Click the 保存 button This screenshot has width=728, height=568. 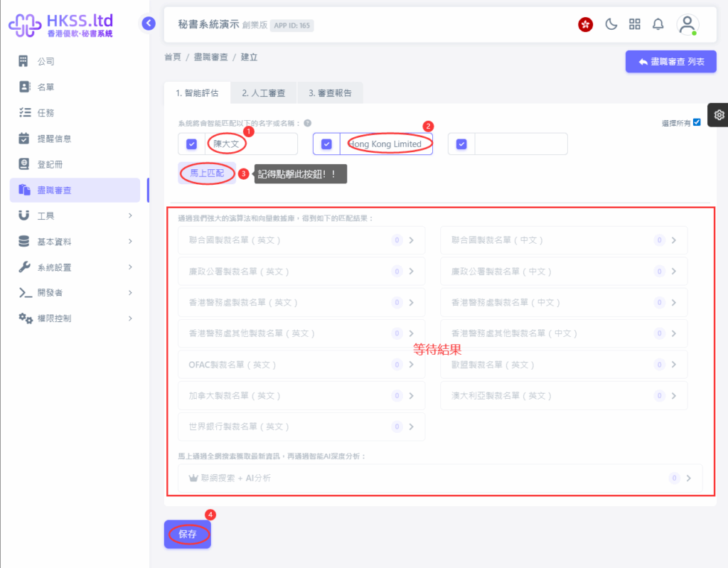click(x=188, y=534)
